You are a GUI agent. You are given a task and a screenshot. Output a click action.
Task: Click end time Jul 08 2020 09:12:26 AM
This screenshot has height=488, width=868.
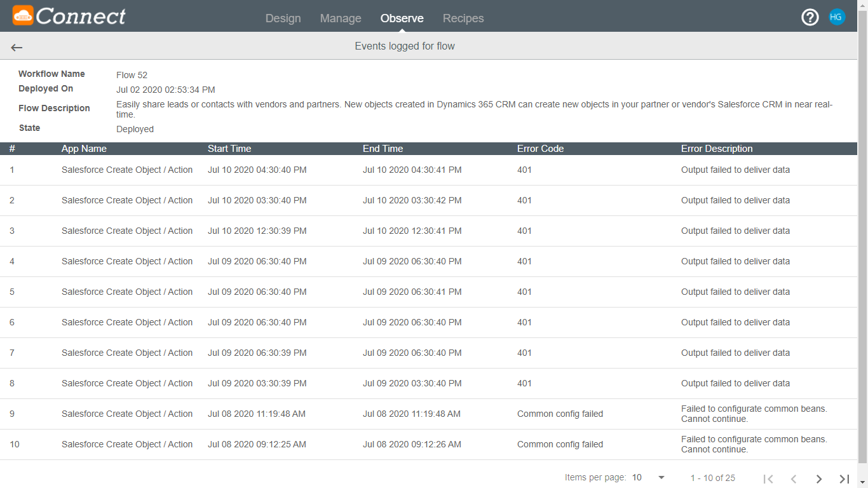tap(412, 444)
